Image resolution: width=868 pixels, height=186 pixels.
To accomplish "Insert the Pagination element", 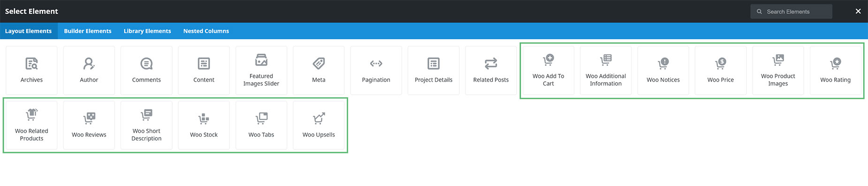I will click(376, 70).
